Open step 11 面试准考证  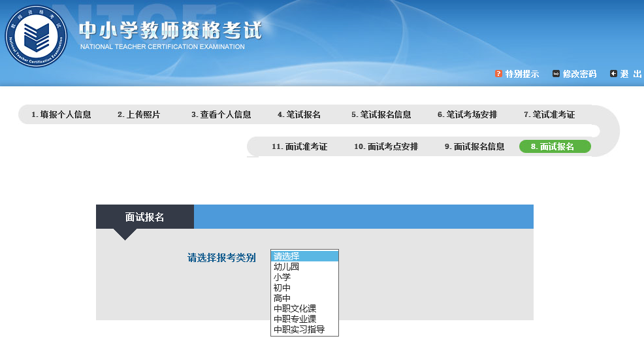[299, 146]
